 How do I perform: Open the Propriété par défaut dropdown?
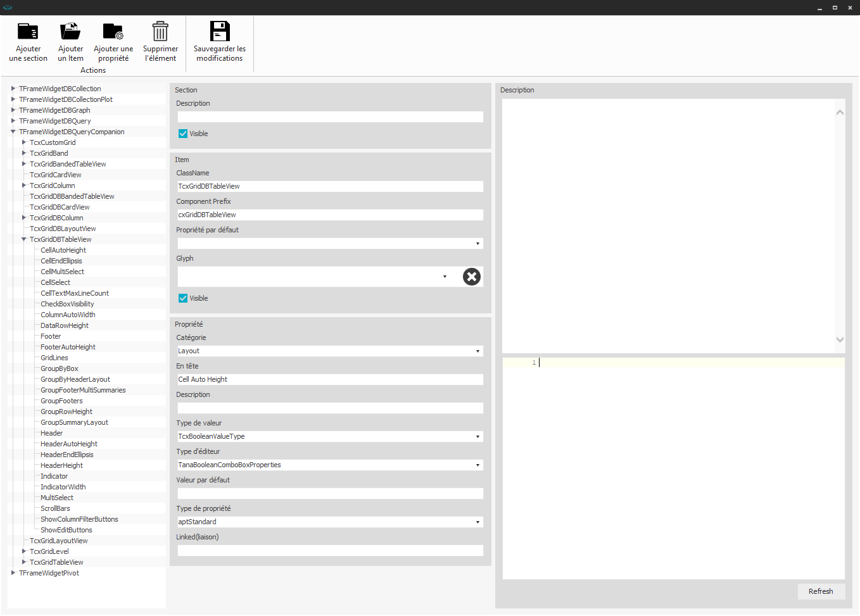click(x=477, y=244)
